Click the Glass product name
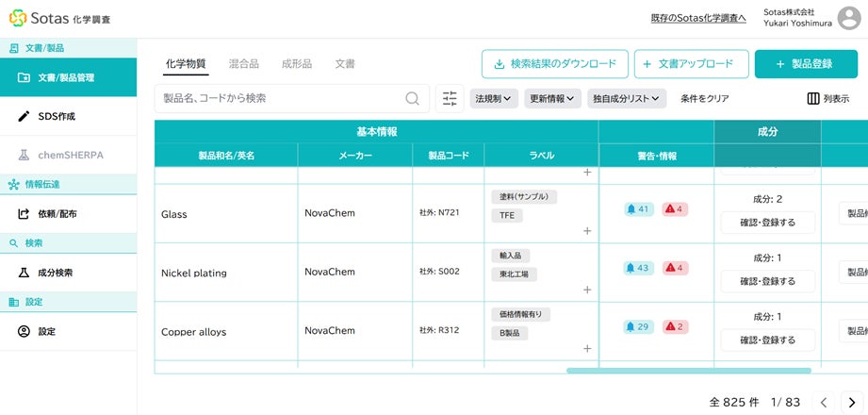Image resolution: width=868 pixels, height=415 pixels. coord(173,214)
